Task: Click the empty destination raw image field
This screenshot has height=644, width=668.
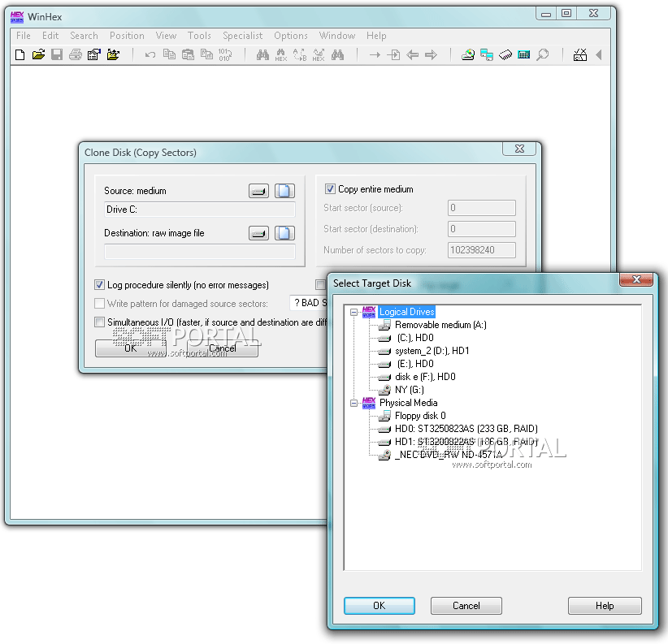Action: 199,252
